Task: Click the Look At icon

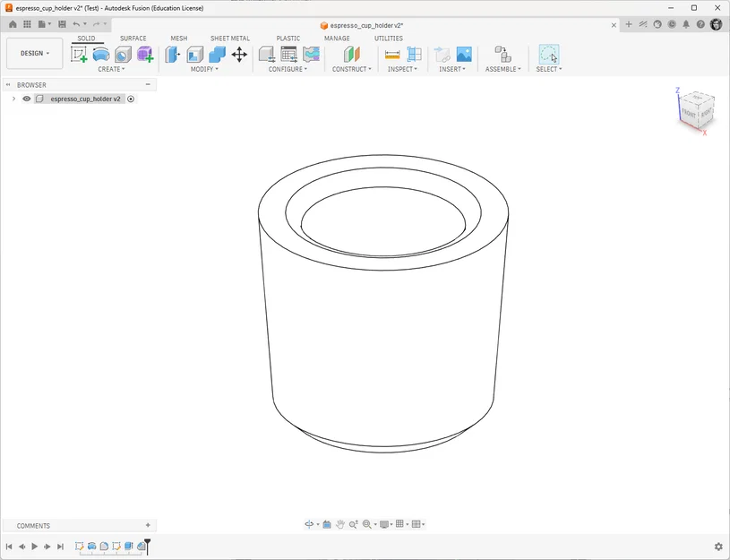Action: (327, 524)
